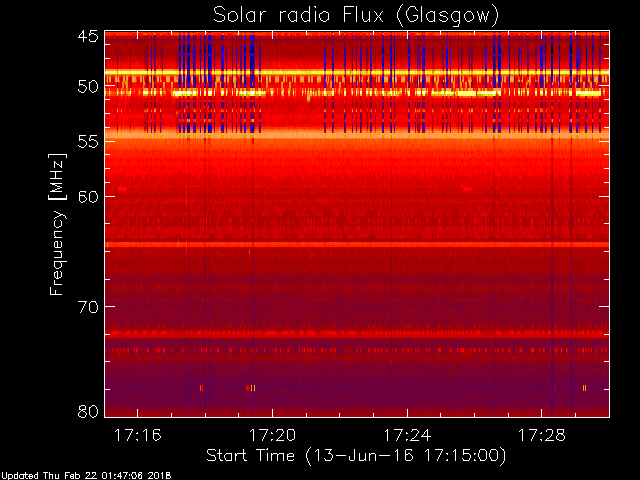Click the 'Start Time (13-Jun-16 17:15:00)' label

(356, 456)
